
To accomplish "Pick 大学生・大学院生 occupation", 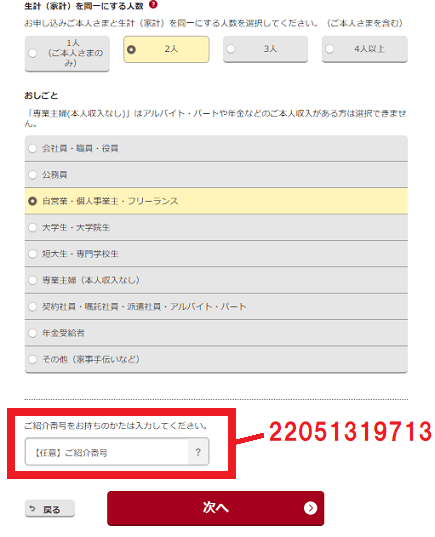I will tap(216, 227).
